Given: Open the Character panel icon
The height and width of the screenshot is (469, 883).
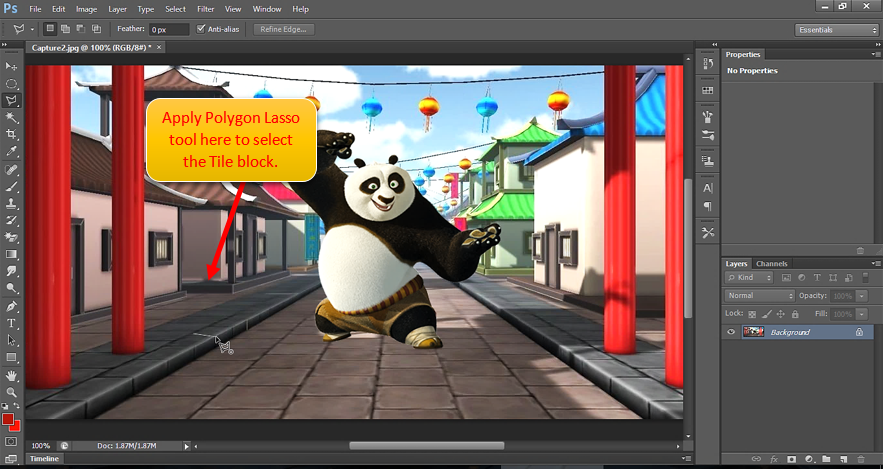Looking at the screenshot, I should (x=708, y=189).
